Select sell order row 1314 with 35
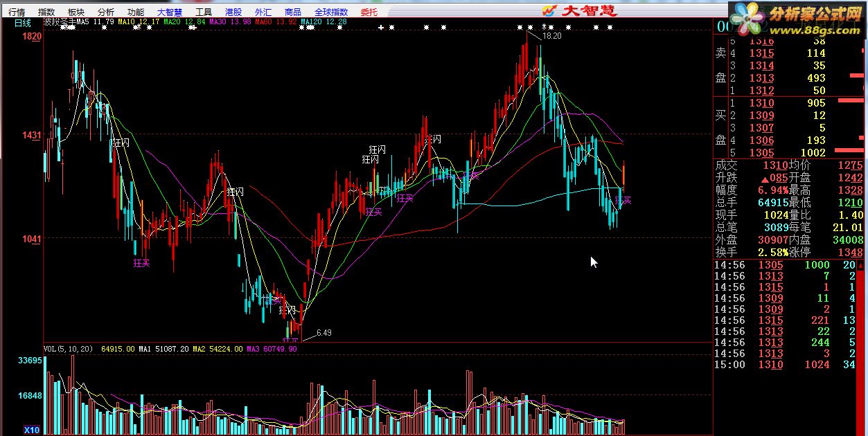 click(x=790, y=66)
